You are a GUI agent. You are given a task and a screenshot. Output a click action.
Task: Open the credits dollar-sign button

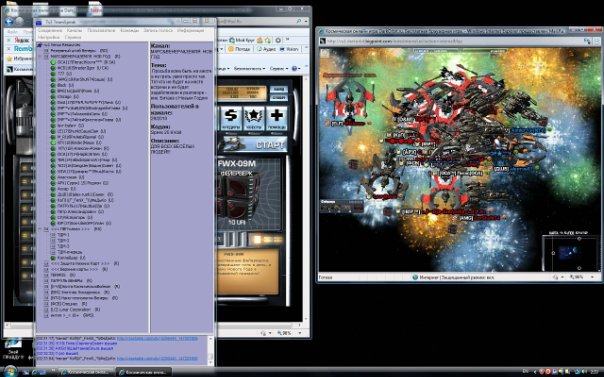(231, 118)
